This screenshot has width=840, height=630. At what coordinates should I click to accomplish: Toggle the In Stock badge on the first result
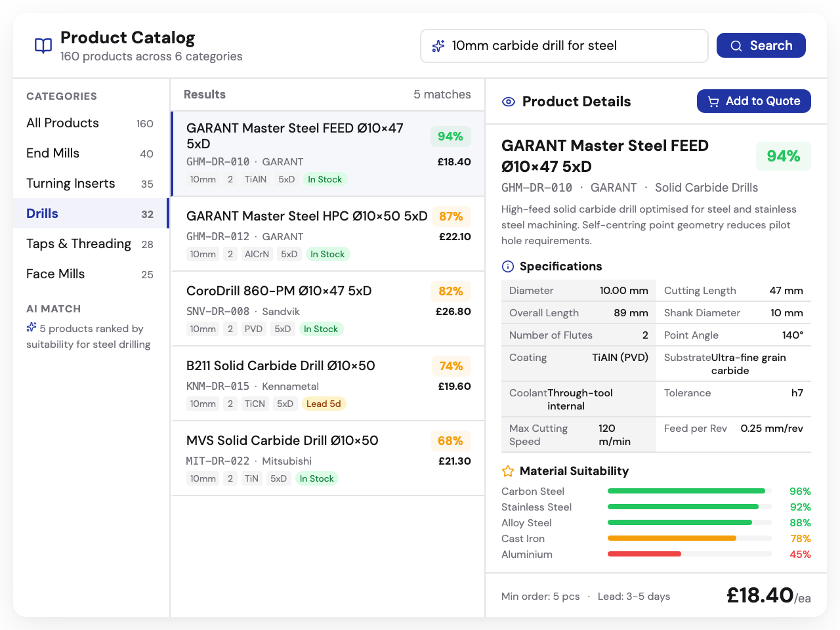325,178
